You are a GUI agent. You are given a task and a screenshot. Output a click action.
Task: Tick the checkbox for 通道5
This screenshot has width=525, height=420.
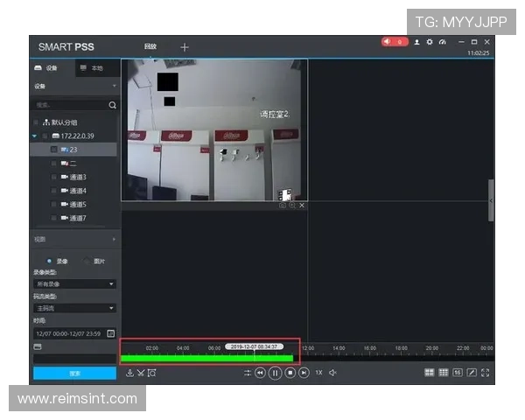pyautogui.click(x=53, y=204)
